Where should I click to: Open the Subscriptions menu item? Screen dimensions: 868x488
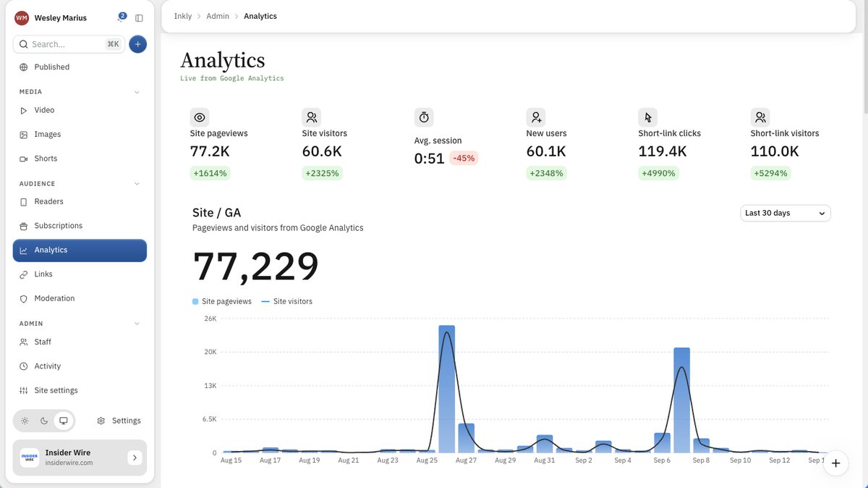point(80,226)
